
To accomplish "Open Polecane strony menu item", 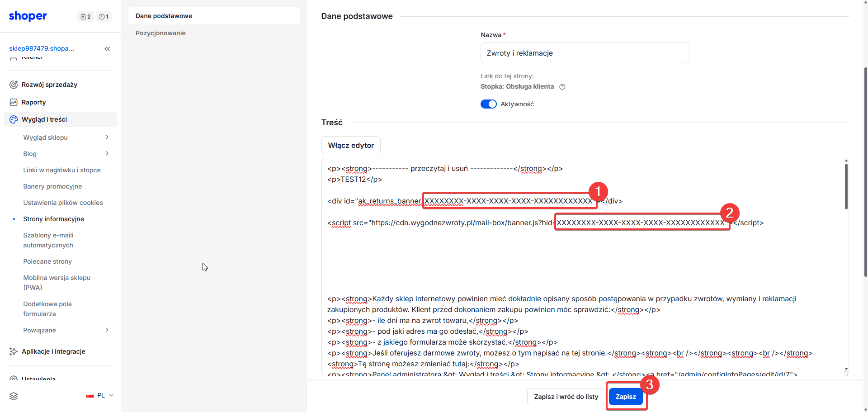I will click(x=47, y=261).
